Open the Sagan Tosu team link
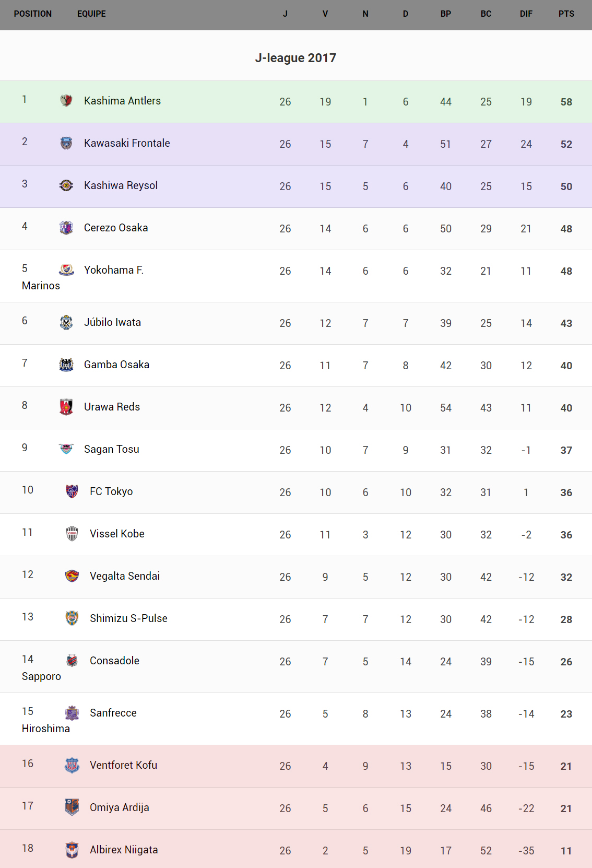Screen dimensions: 592x868 point(111,449)
